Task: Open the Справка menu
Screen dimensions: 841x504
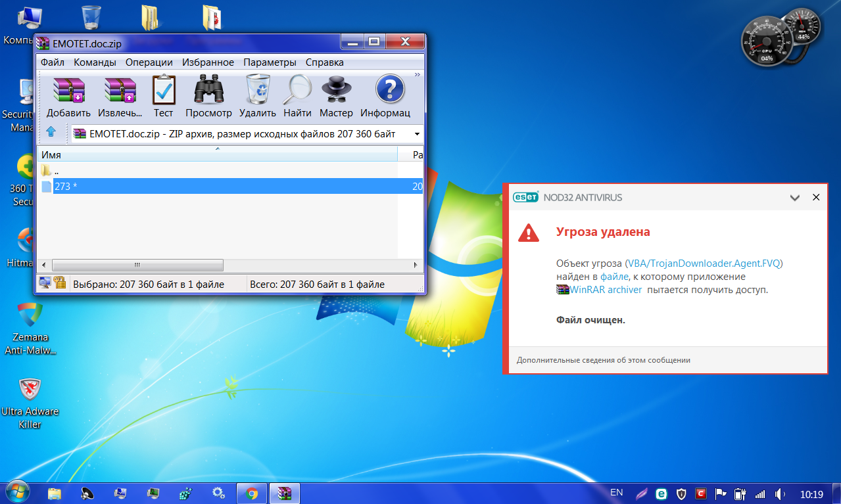Action: coord(324,62)
